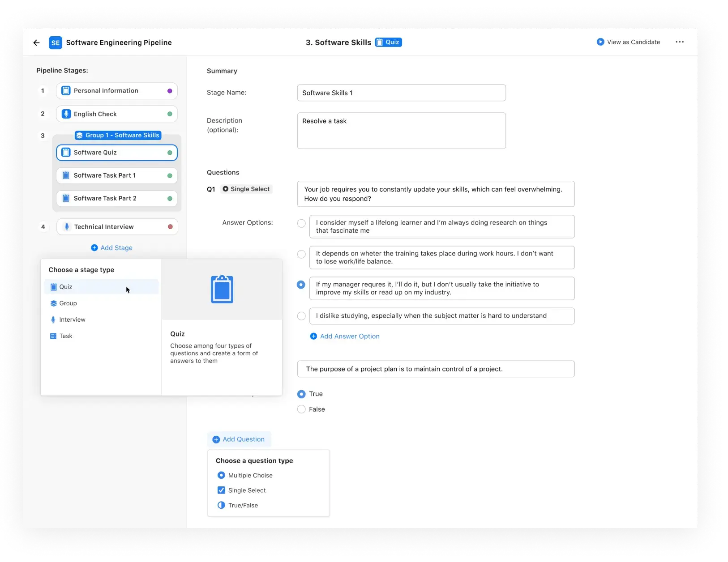Open the English Check stage
The image size is (728, 562).
(117, 114)
